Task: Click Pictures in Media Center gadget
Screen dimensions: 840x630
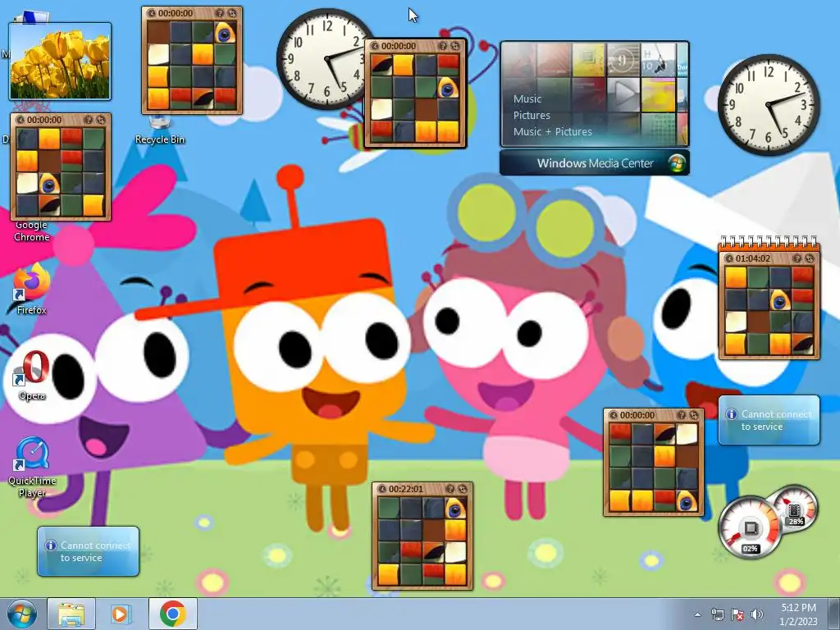Action: coord(532,115)
